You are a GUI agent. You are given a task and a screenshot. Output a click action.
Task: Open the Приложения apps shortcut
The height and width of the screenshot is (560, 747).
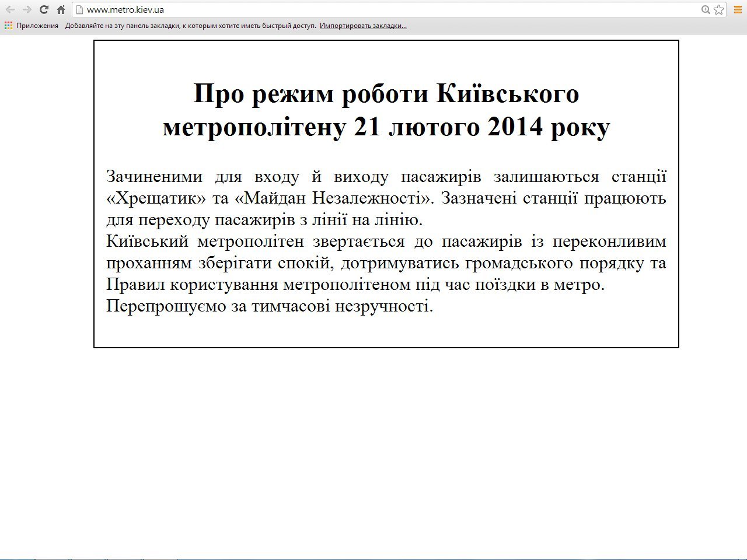tap(32, 26)
